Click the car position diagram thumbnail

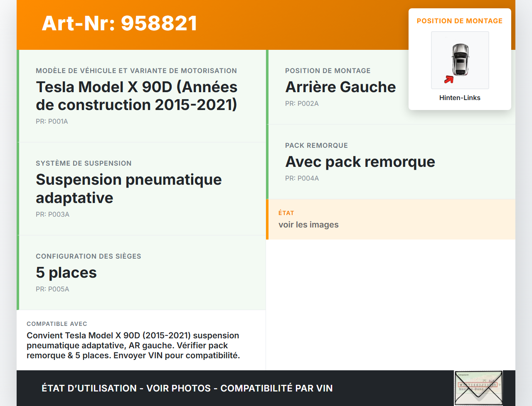460,60
